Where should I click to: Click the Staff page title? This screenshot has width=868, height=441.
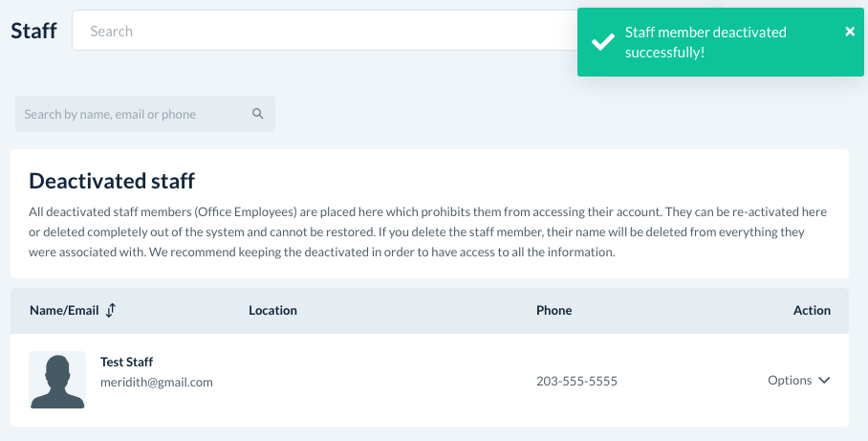click(x=34, y=31)
